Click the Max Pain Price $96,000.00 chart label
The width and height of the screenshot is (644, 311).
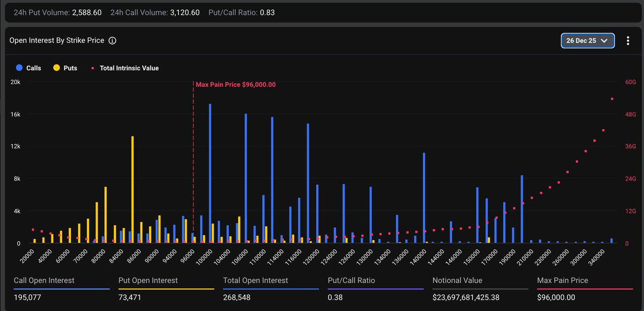(236, 85)
